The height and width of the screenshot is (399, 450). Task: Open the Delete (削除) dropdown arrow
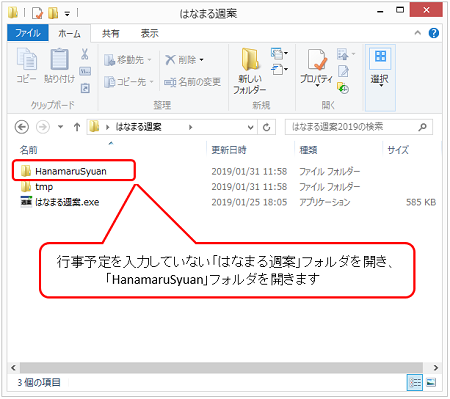click(x=201, y=60)
